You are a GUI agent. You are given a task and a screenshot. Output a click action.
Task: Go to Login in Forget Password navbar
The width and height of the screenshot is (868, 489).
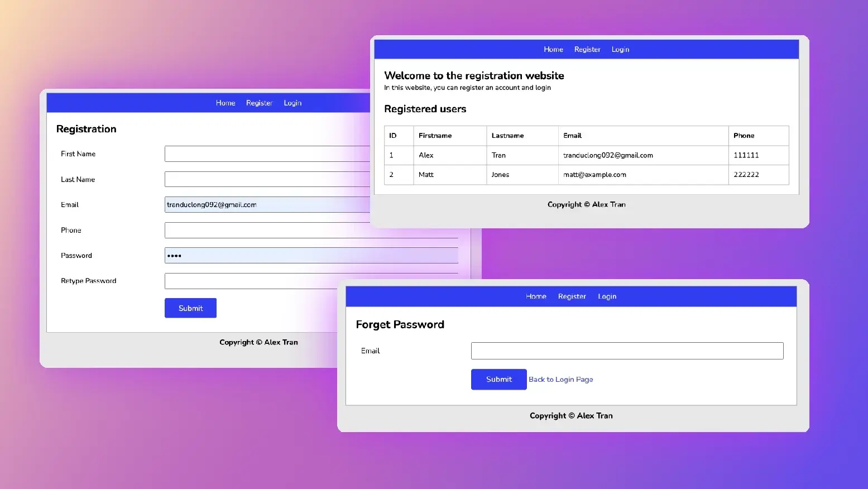tap(607, 296)
